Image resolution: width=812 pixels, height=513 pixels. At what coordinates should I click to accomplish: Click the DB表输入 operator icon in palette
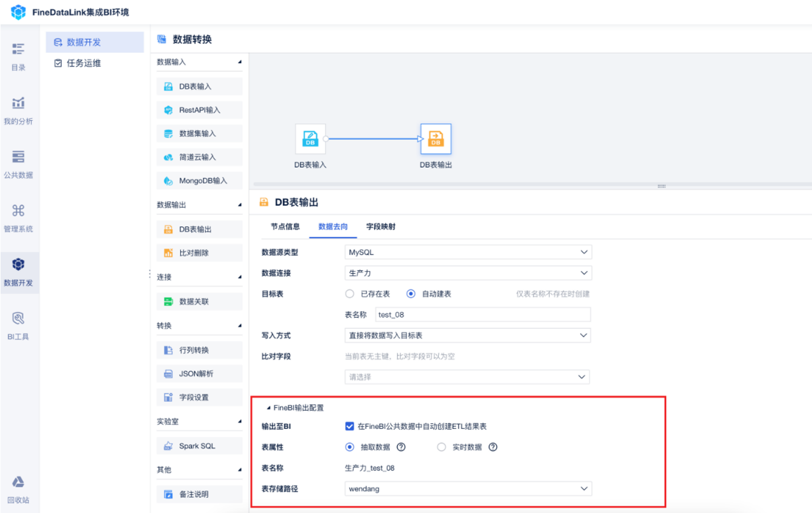pos(168,86)
